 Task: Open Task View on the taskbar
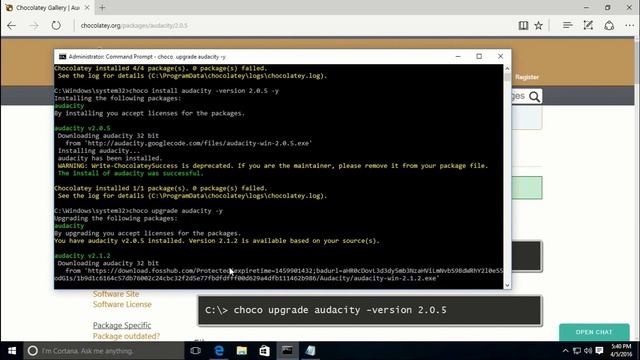click(196, 351)
